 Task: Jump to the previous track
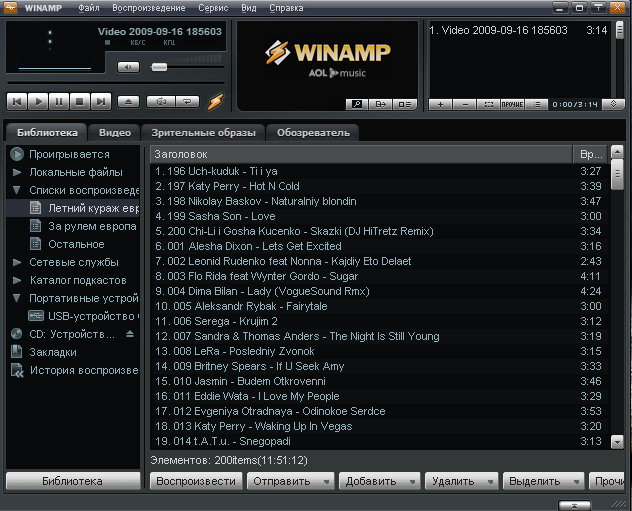(17, 102)
